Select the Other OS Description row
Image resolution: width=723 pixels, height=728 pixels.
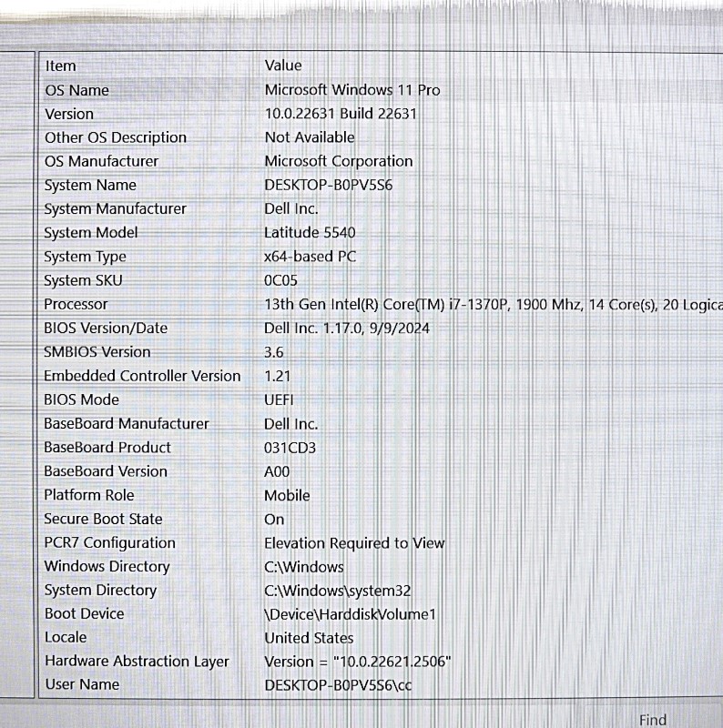(x=116, y=137)
